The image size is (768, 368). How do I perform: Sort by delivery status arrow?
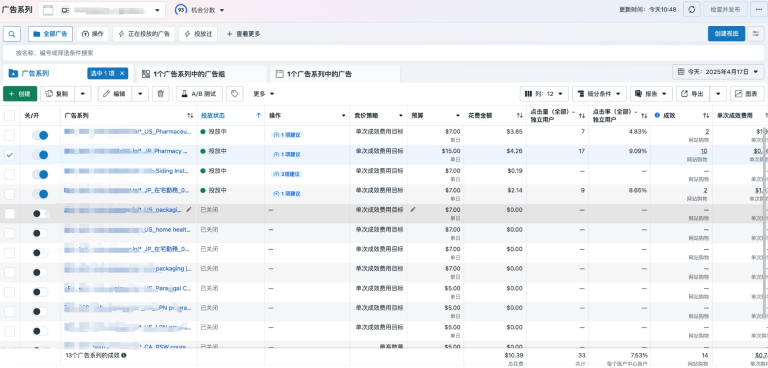click(x=259, y=116)
